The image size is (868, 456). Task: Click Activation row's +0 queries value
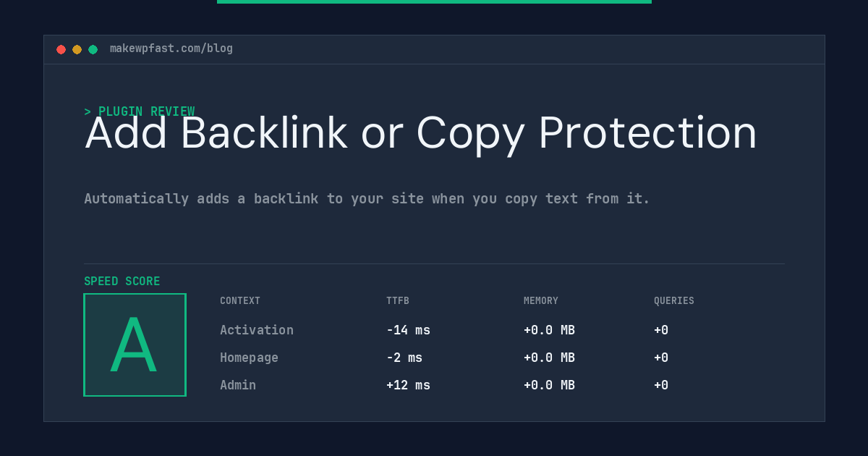coord(661,330)
